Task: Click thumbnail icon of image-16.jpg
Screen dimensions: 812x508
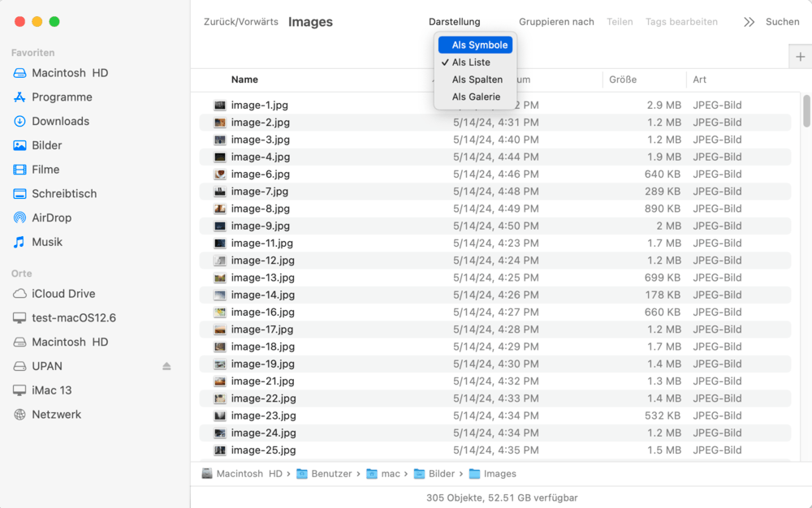Action: pyautogui.click(x=220, y=312)
